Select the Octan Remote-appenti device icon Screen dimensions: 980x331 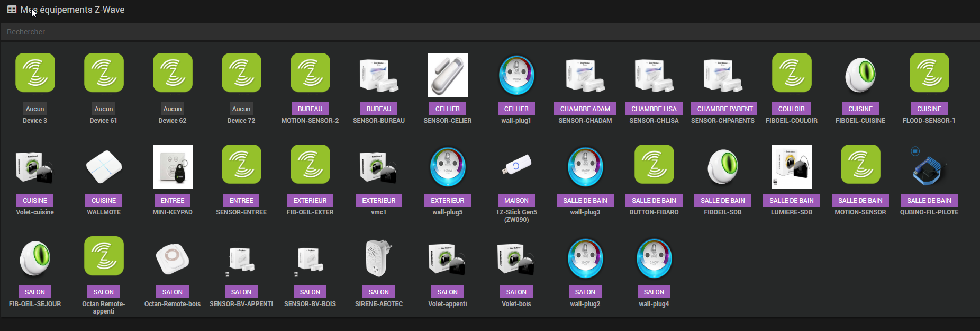coord(104,256)
